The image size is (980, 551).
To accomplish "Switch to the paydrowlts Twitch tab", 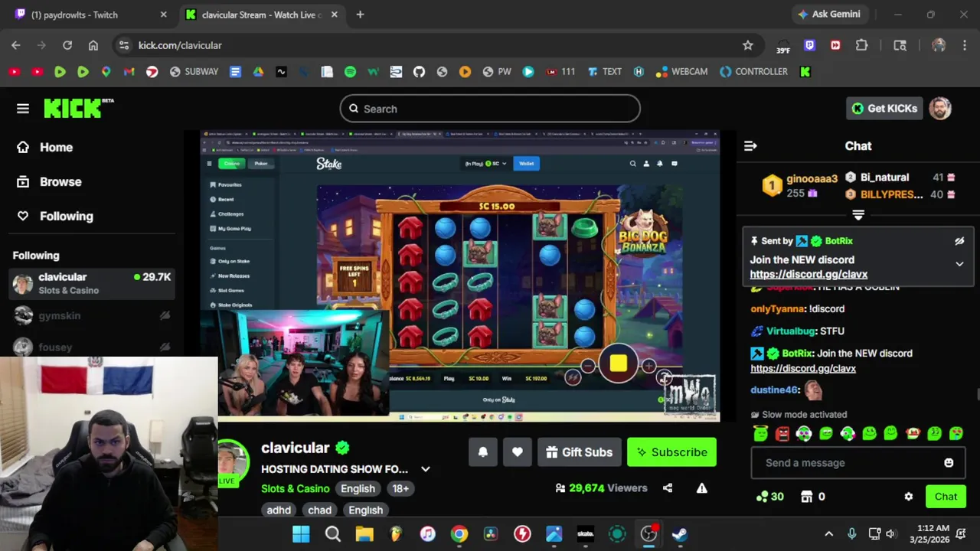I will coord(90,15).
